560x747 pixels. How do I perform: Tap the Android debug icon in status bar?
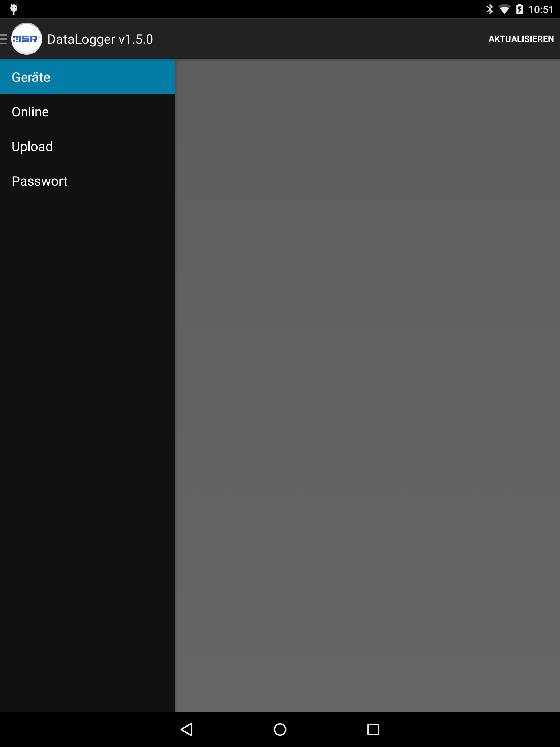pyautogui.click(x=14, y=9)
